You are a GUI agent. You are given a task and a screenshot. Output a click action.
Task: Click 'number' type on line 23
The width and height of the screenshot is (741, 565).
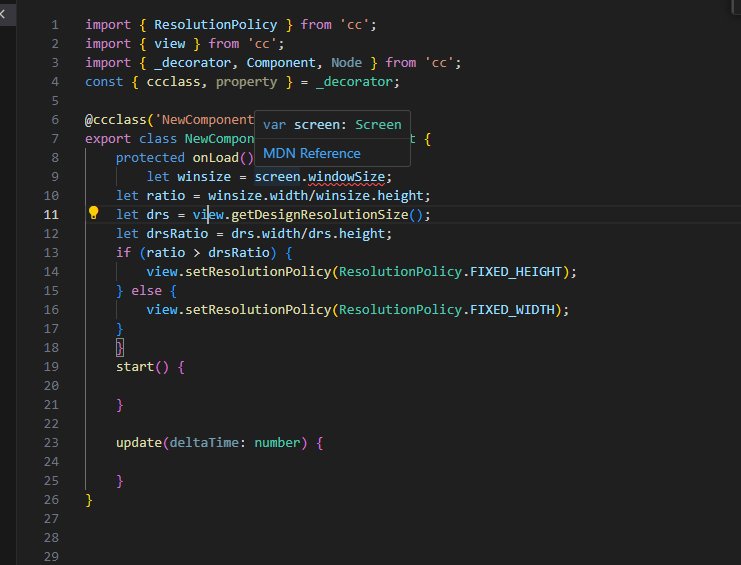pos(277,443)
